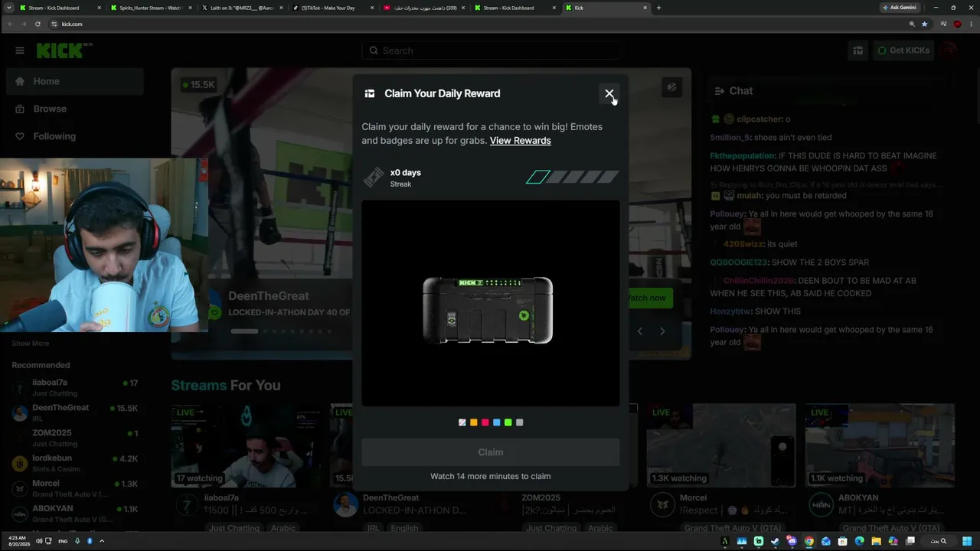Image resolution: width=980 pixels, height=551 pixels.
Task: Focus the Search field
Action: pyautogui.click(x=491, y=51)
